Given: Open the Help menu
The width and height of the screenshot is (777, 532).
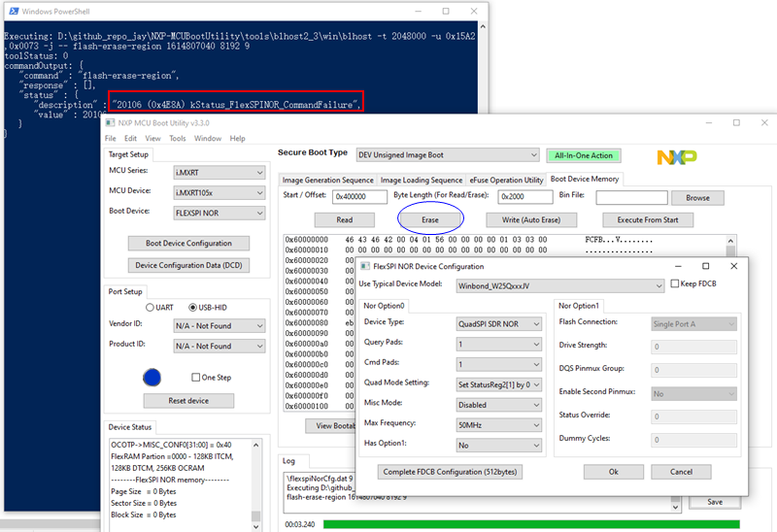Looking at the screenshot, I should pos(237,138).
